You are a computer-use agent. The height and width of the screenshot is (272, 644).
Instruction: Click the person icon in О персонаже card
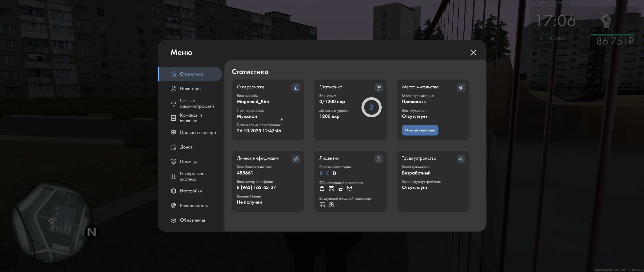(x=296, y=87)
